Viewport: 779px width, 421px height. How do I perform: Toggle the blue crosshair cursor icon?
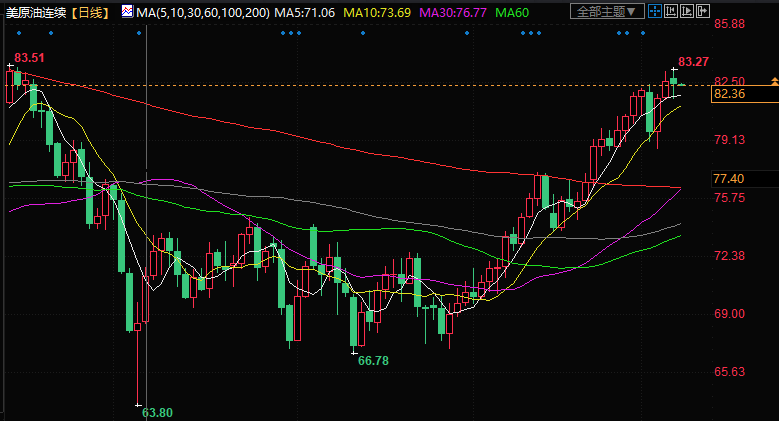coord(655,11)
